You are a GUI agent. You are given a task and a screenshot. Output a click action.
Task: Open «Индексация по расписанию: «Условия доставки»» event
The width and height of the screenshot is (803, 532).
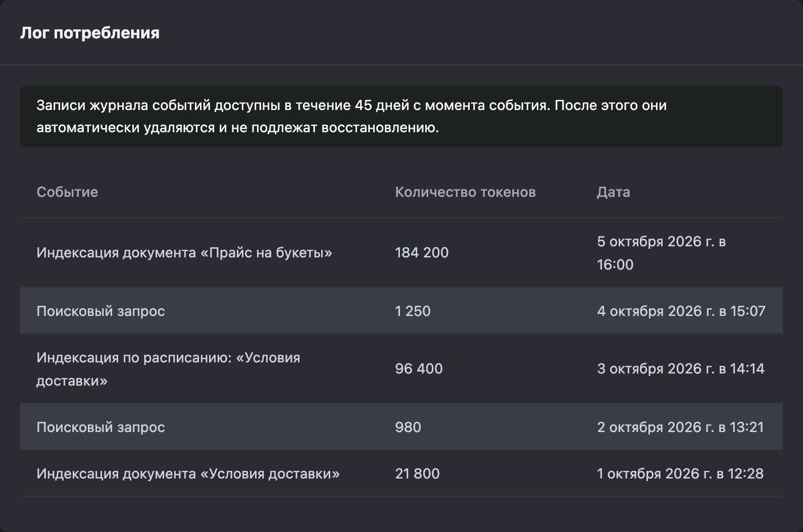tap(168, 369)
